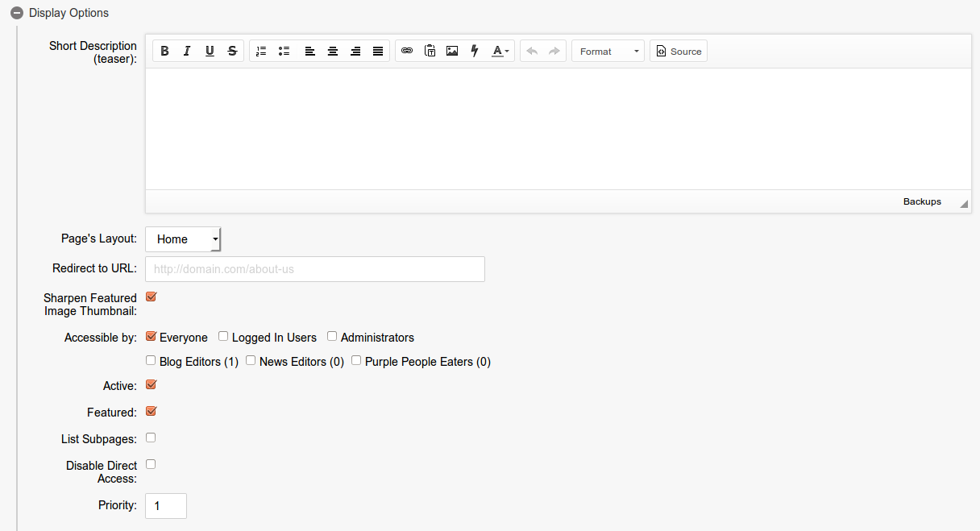Switch editor to Source view
This screenshot has height=531, width=980.
(x=679, y=52)
